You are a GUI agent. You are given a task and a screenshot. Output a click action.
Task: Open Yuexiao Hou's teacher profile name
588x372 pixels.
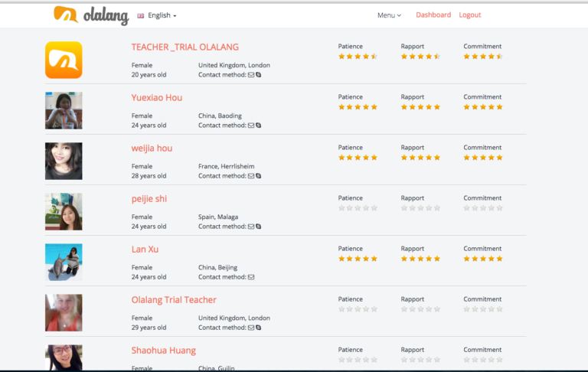point(157,97)
